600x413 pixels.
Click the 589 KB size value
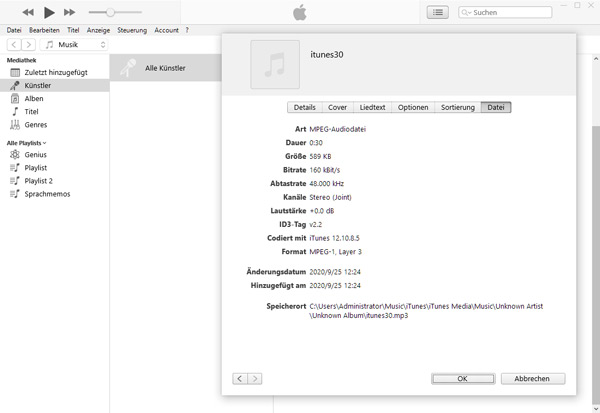click(x=320, y=157)
